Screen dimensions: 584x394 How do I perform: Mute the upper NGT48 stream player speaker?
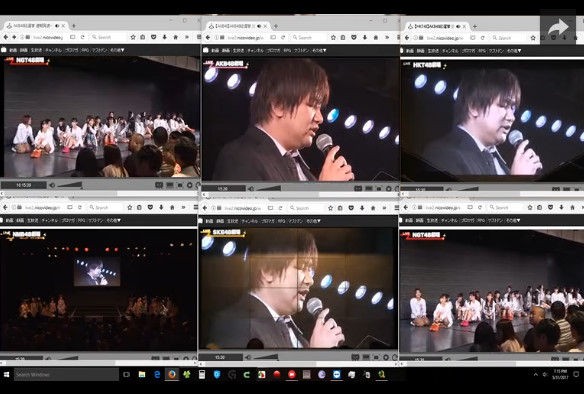(52, 185)
